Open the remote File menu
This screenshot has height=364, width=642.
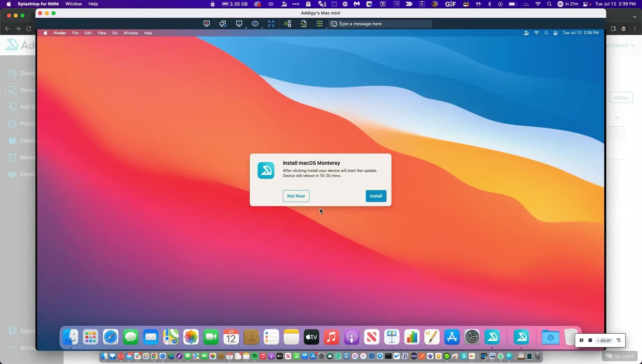click(75, 33)
